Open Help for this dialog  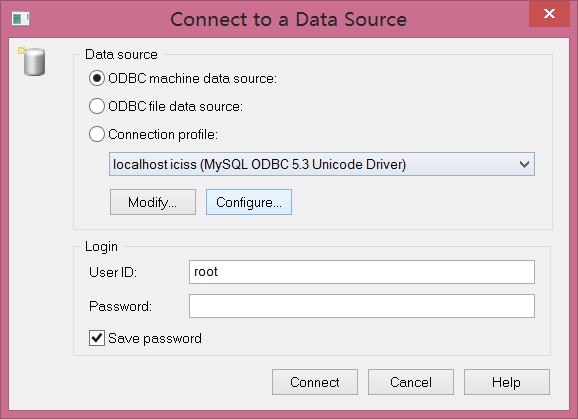coord(506,382)
